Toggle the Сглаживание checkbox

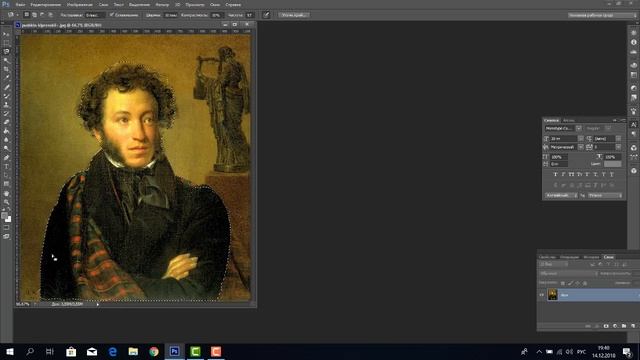point(111,15)
